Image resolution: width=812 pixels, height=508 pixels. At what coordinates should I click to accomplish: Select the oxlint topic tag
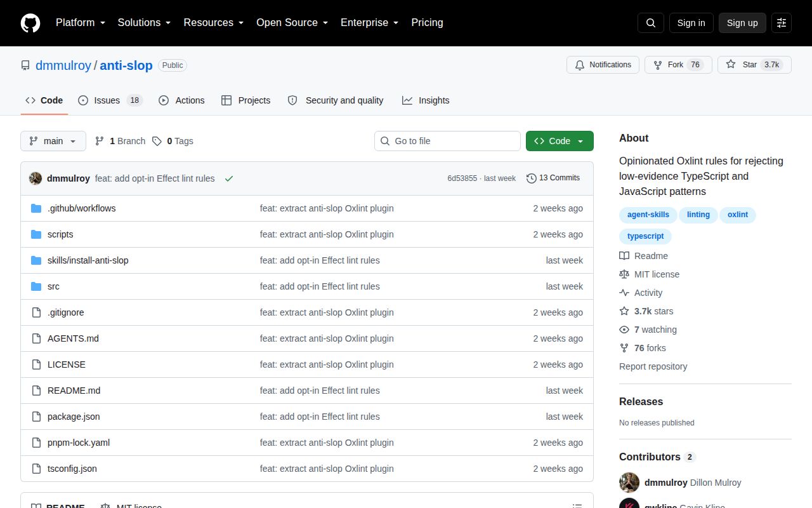(738, 215)
